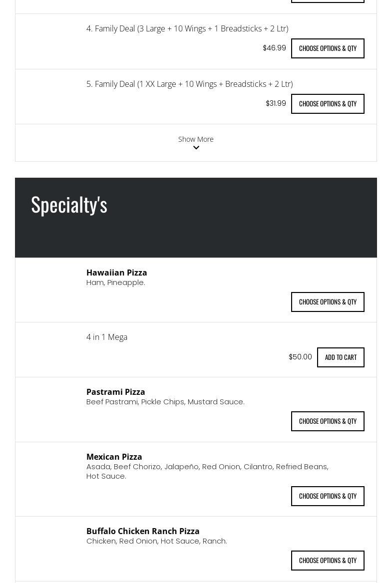Choose options for Buffalo Chicken Ranch Pizza
The width and height of the screenshot is (392, 583).
pyautogui.click(x=328, y=561)
